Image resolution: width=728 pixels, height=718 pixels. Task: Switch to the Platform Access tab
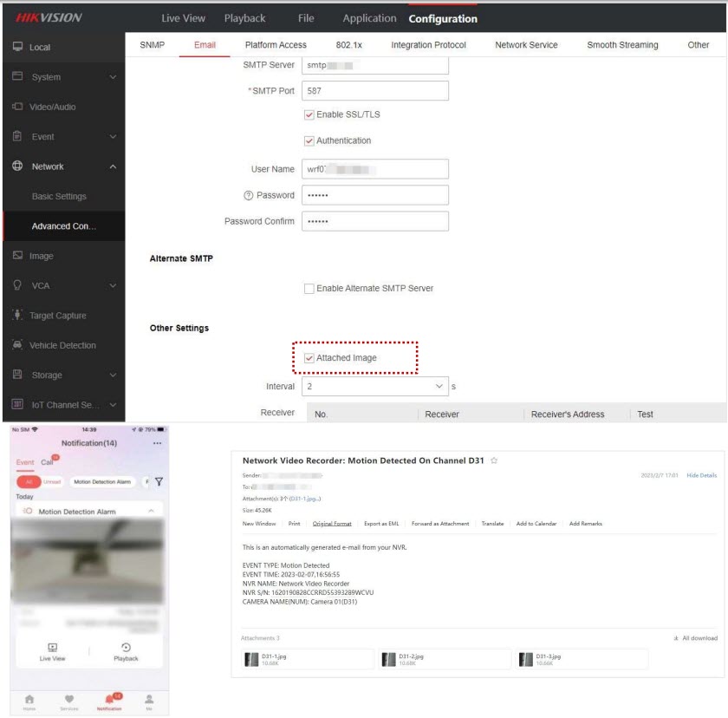click(276, 45)
